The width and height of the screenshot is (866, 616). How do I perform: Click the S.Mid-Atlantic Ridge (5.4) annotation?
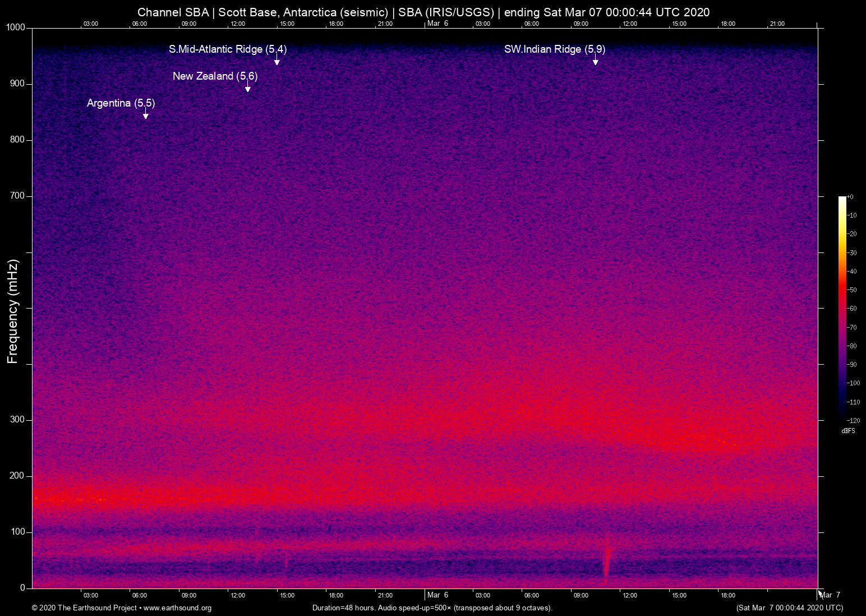click(x=228, y=49)
